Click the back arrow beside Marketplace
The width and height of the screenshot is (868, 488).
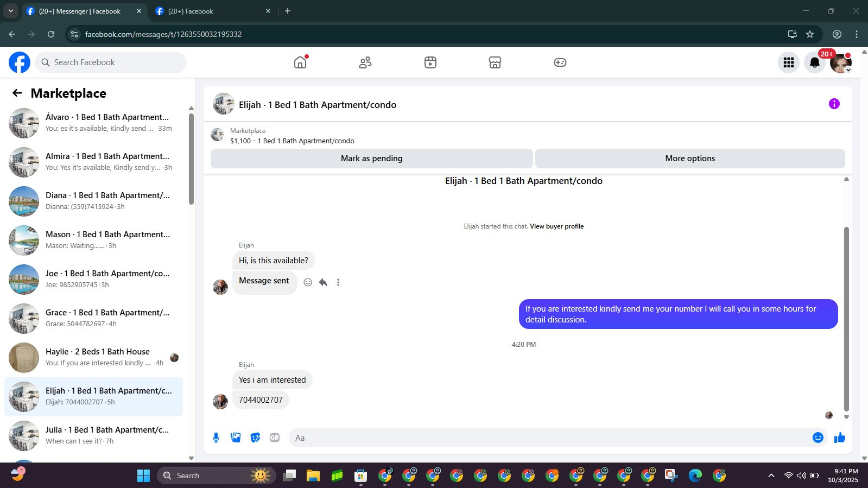click(17, 93)
